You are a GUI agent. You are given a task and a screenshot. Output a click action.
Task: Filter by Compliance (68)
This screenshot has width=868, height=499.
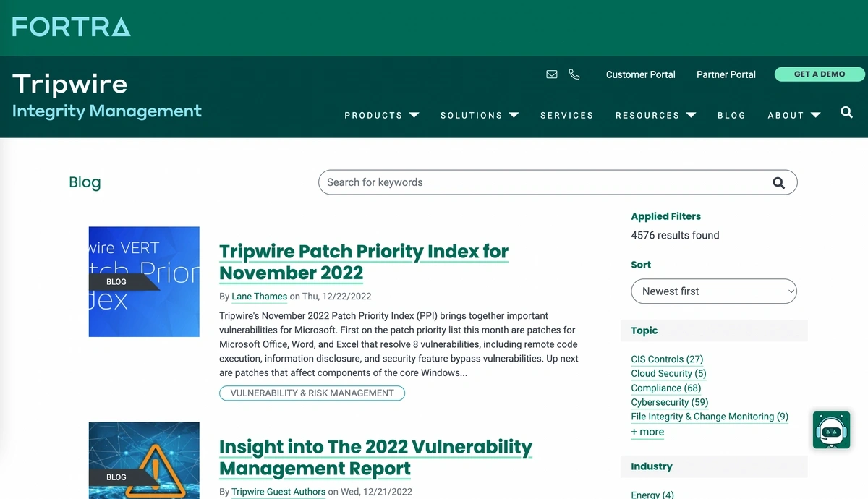(x=666, y=388)
